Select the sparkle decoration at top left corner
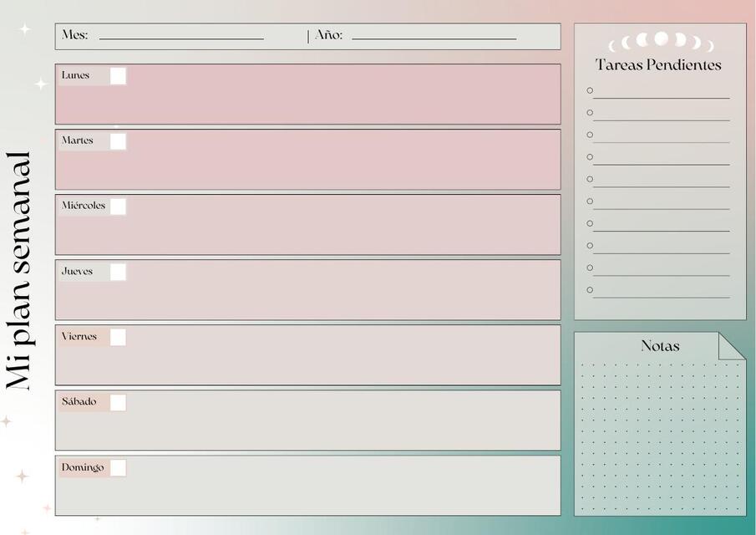Viewport: 756px width, 535px height. [23, 30]
